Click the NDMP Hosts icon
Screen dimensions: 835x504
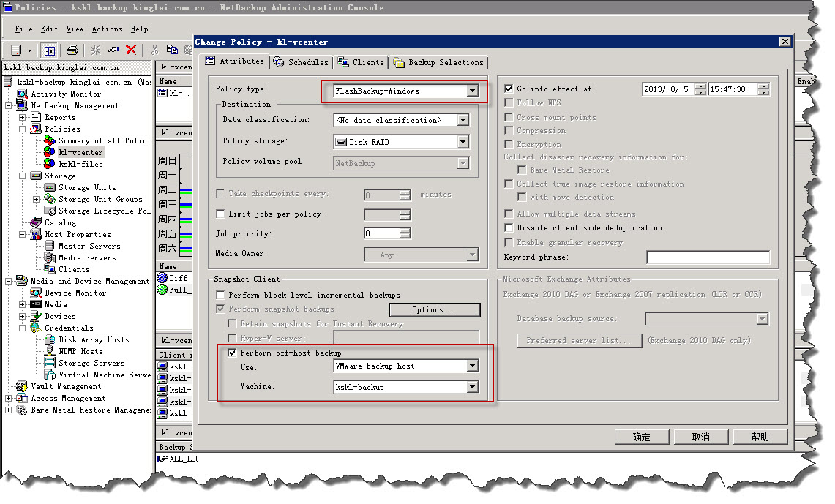(50, 351)
